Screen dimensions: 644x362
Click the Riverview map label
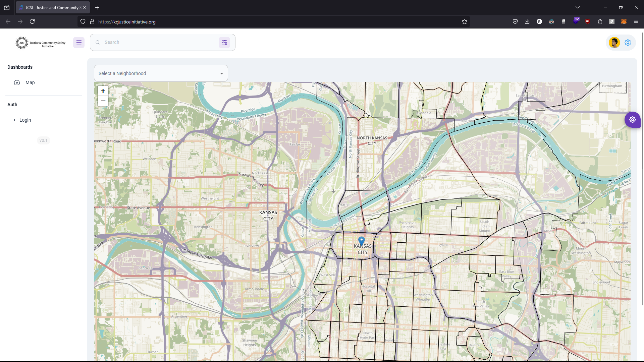click(x=251, y=246)
